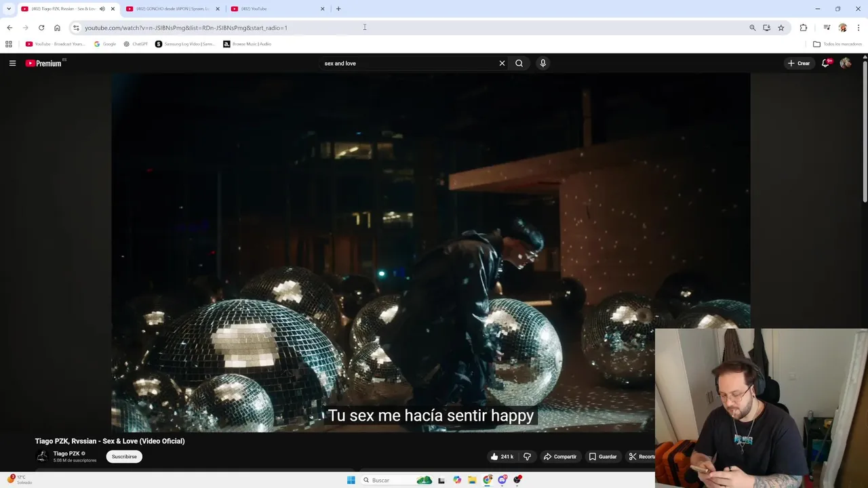Image resolution: width=868 pixels, height=488 pixels.
Task: Open YouTube Broadcast Yourself bookmark
Action: [56, 44]
